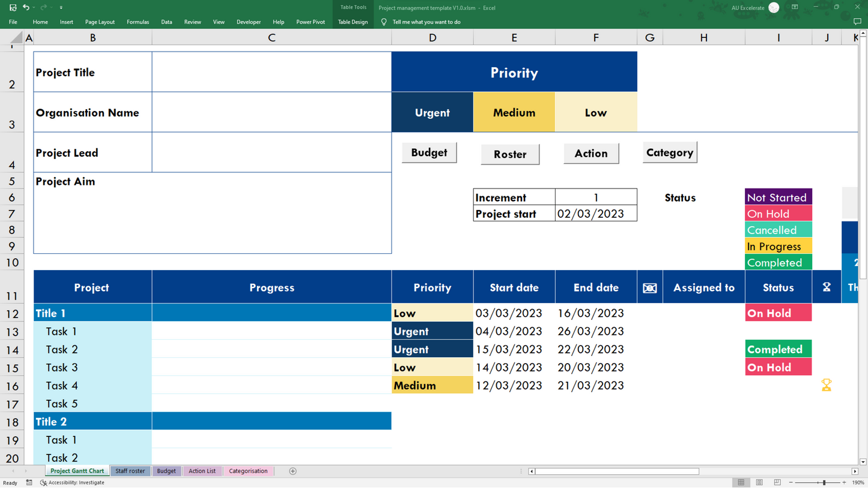This screenshot has width=868, height=488.
Task: Open the Comments pane icon
Action: 857,22
